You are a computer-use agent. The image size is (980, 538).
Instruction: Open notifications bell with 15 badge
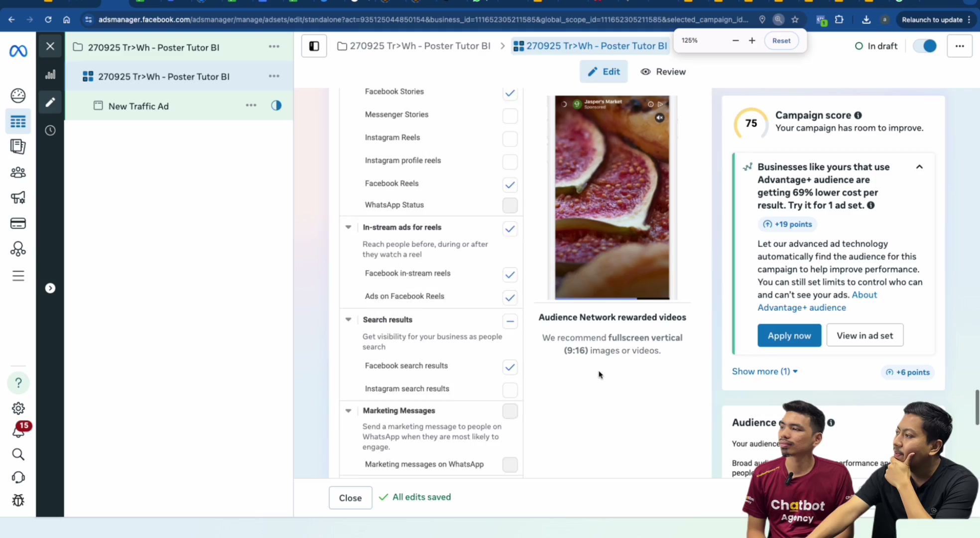click(x=19, y=430)
